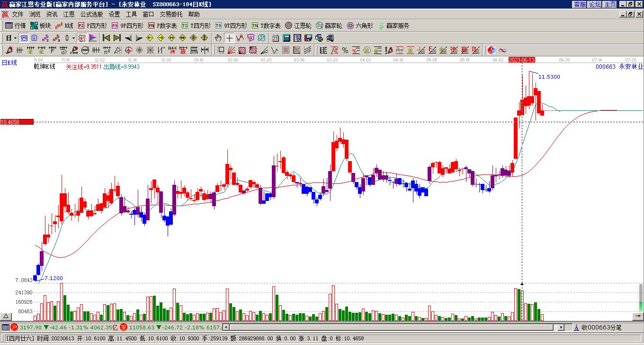Click the 乾坤K线 indicator label

(45, 67)
